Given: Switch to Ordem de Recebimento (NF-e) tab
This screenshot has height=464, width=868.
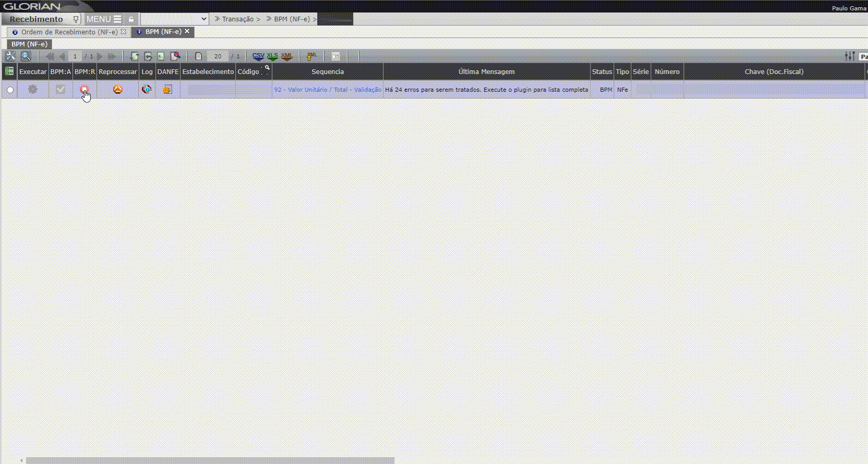Looking at the screenshot, I should click(x=69, y=32).
